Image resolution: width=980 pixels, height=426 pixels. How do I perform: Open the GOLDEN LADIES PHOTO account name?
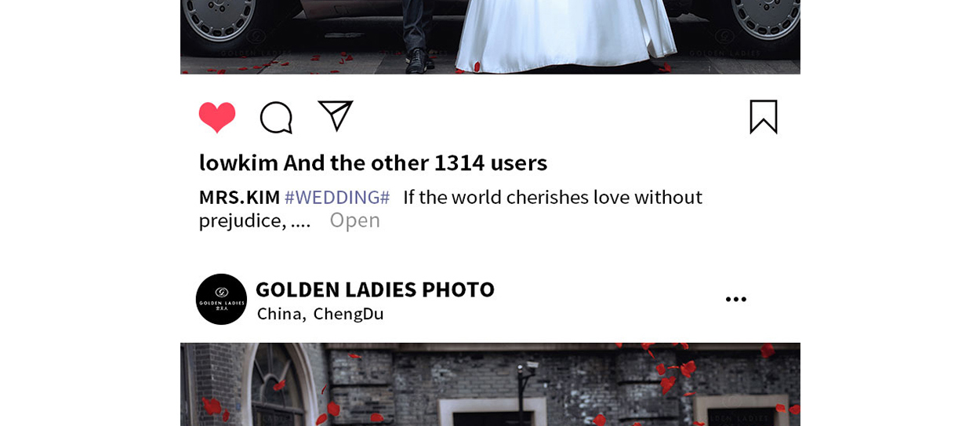pyautogui.click(x=375, y=289)
